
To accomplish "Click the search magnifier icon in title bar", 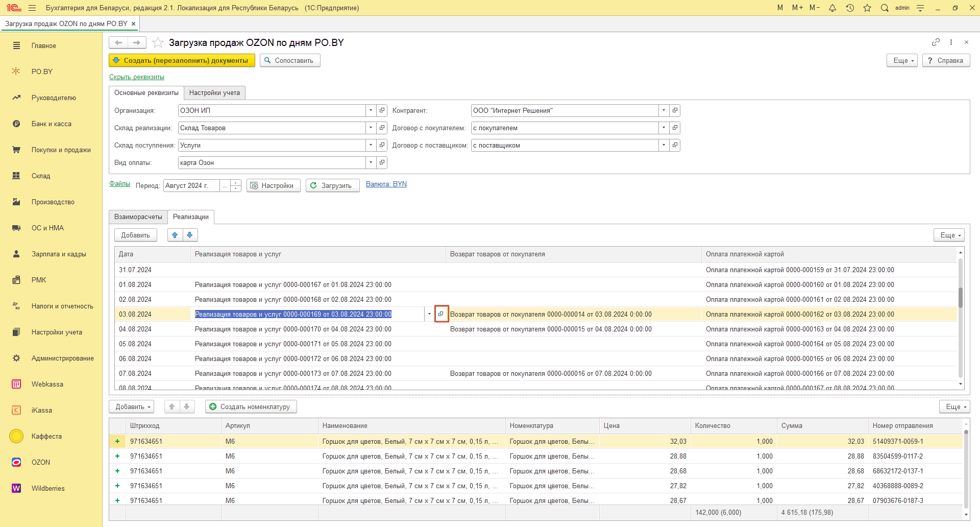I will [x=885, y=8].
